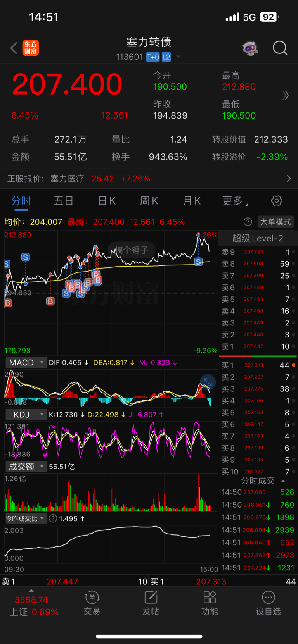Open the KDJ indicator dropdown
The width and height of the screenshot is (298, 644).
coord(26,415)
